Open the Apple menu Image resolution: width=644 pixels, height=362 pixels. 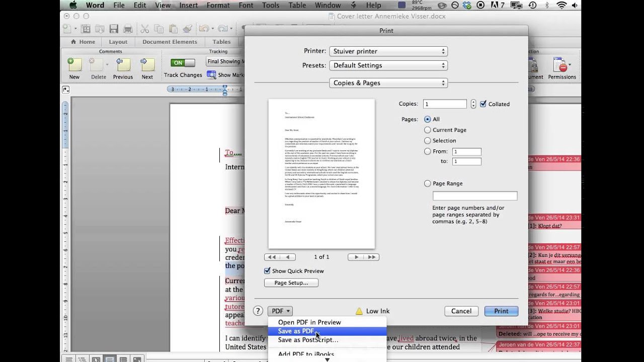(73, 5)
